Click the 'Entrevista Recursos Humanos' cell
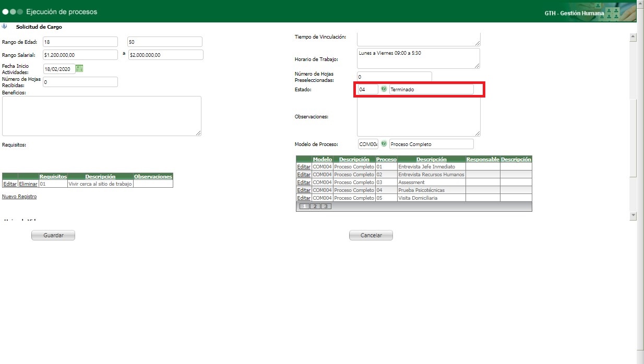644x364 pixels. [x=431, y=175]
